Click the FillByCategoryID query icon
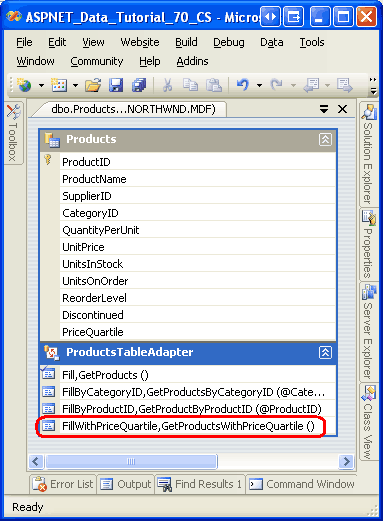The width and height of the screenshot is (383, 521). [49, 392]
